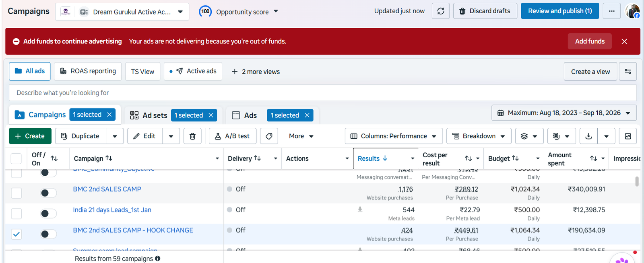Image resolution: width=644 pixels, height=263 pixels.
Task: Toggle on India 21 days Leads_1st Jan campaign
Action: tap(48, 214)
